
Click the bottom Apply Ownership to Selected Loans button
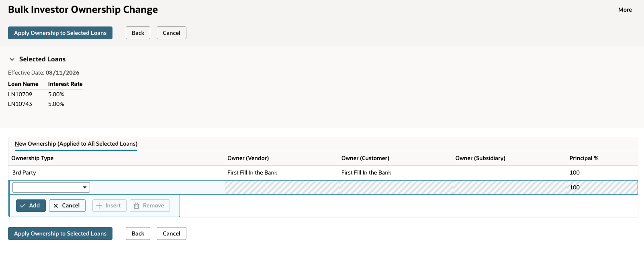[x=60, y=234]
